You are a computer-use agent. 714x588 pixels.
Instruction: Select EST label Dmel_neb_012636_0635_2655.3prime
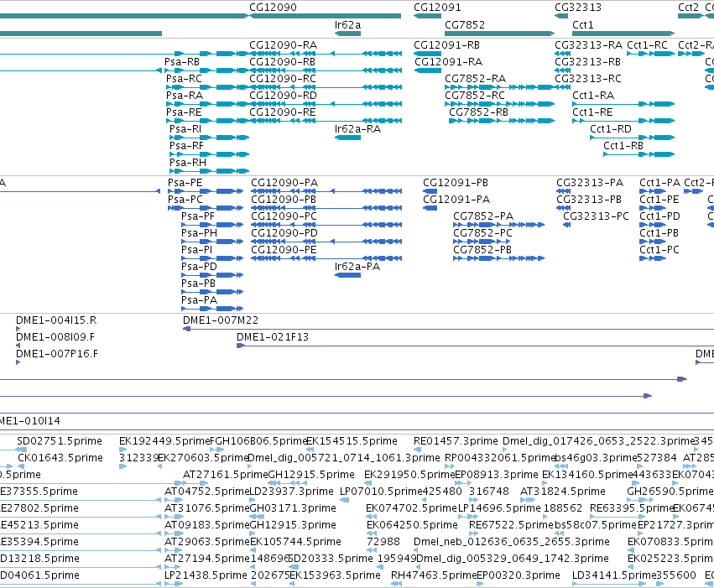[511, 542]
